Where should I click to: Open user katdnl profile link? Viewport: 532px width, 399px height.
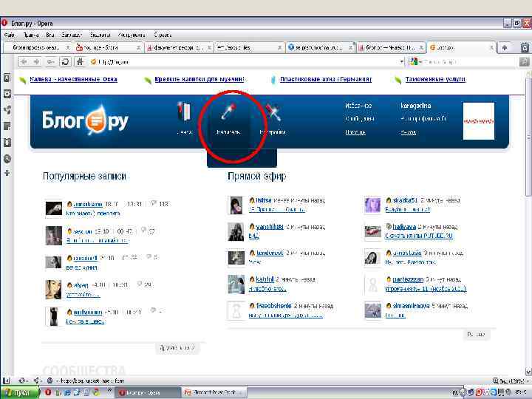[265, 279]
